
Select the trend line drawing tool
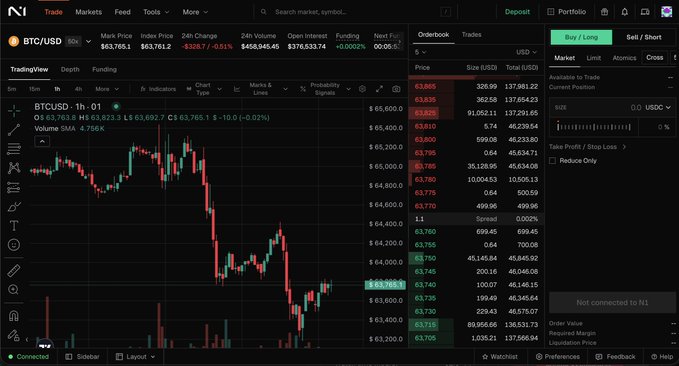[14, 130]
